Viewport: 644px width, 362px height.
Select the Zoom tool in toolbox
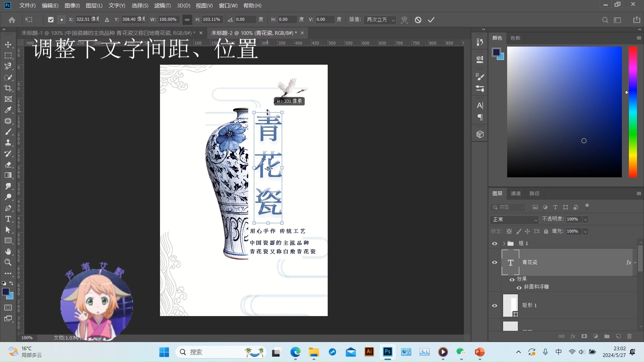pos(8,262)
